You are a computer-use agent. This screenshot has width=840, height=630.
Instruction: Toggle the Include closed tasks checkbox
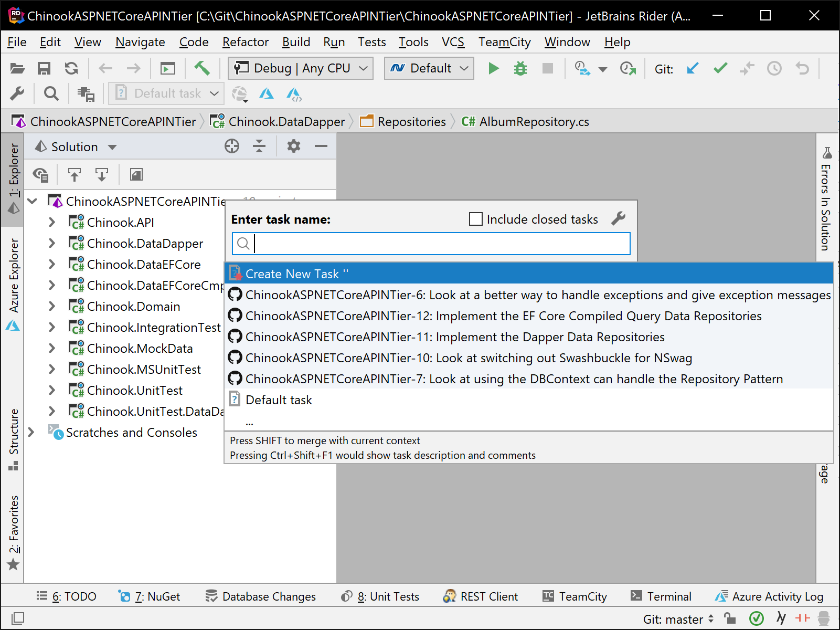[476, 219]
